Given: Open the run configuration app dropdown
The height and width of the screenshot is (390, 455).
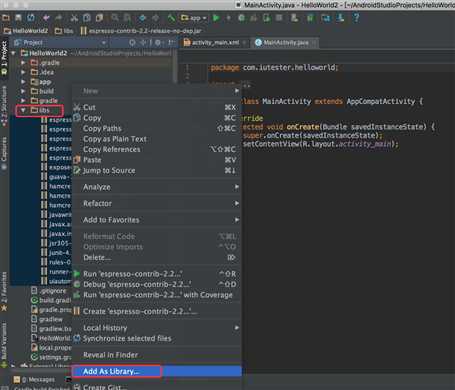Looking at the screenshot, I should click(x=194, y=18).
